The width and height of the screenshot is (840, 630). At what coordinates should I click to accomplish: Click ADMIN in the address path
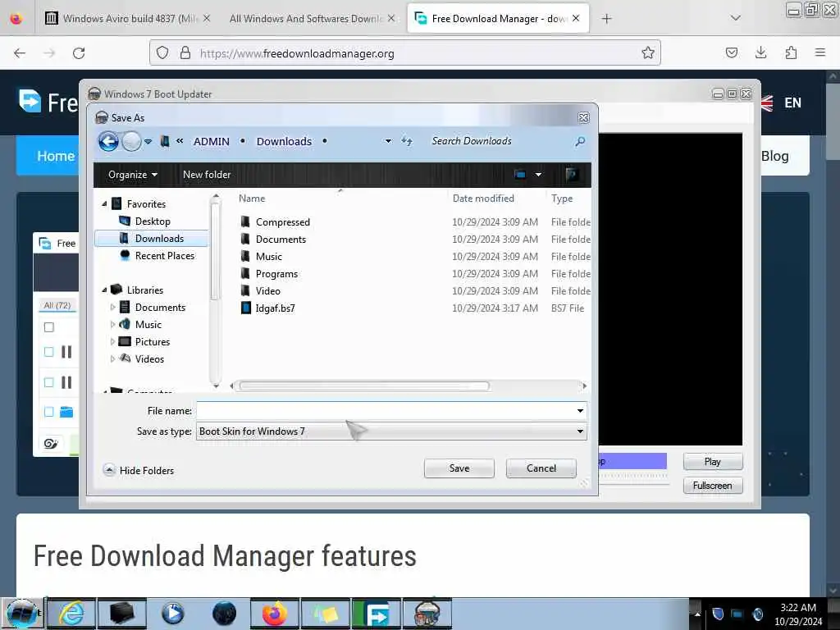point(211,141)
